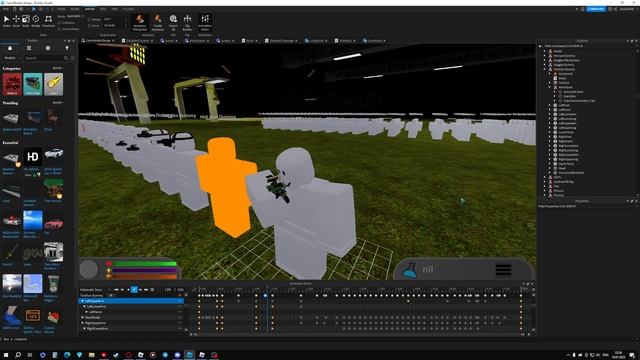
Task: Switch to the HOME ribbon tab
Action: 61,9
